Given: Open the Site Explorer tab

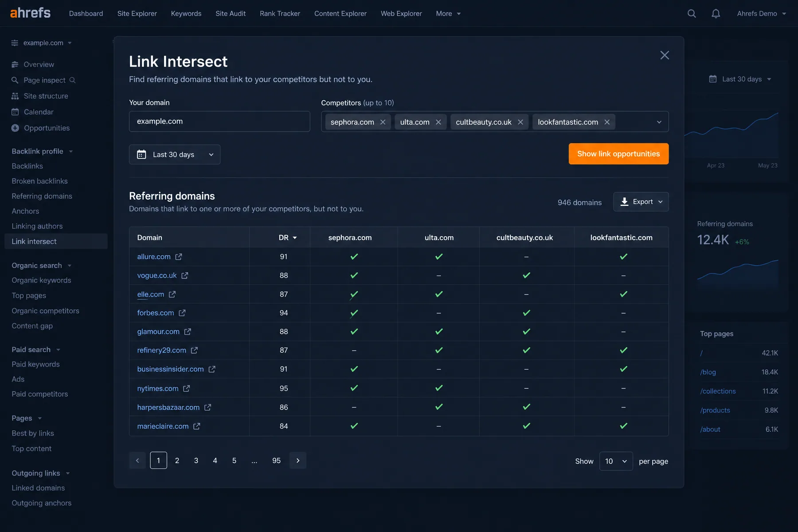Looking at the screenshot, I should tap(137, 14).
